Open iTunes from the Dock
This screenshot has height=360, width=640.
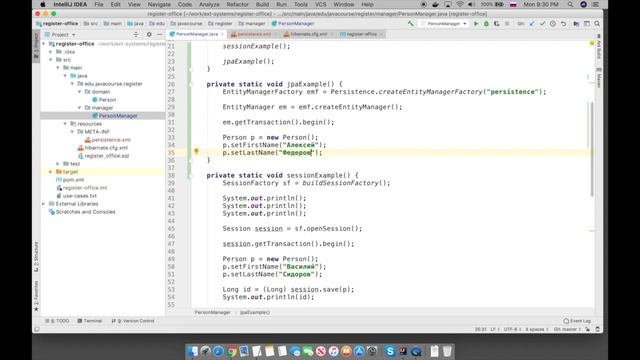pos(333,351)
